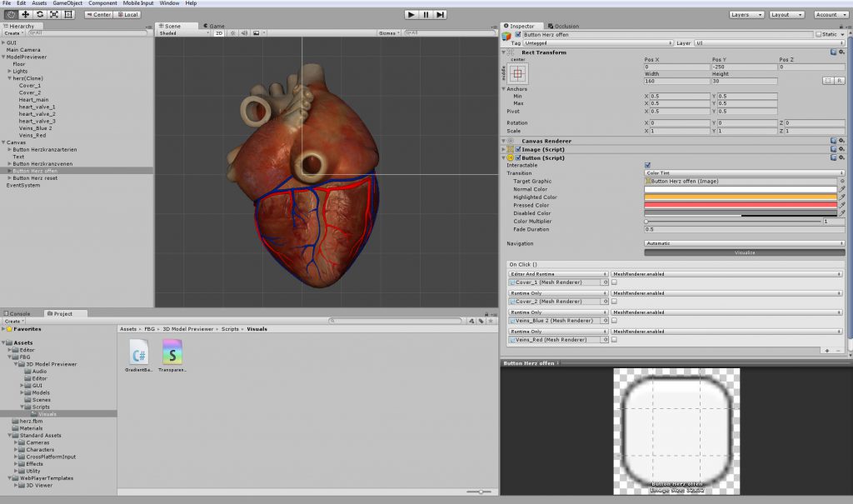Select the Rect transform tool
Viewport: 853px width, 504px height.
70,14
